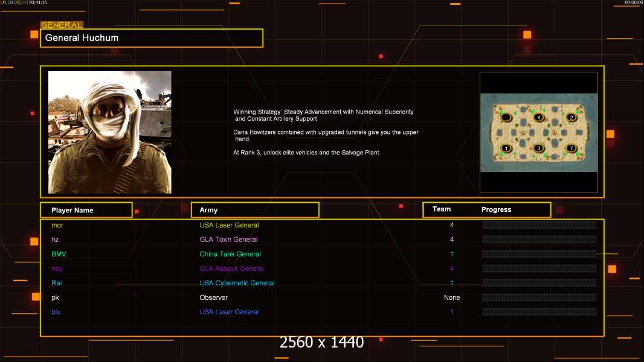Select player name BMV

[59, 254]
